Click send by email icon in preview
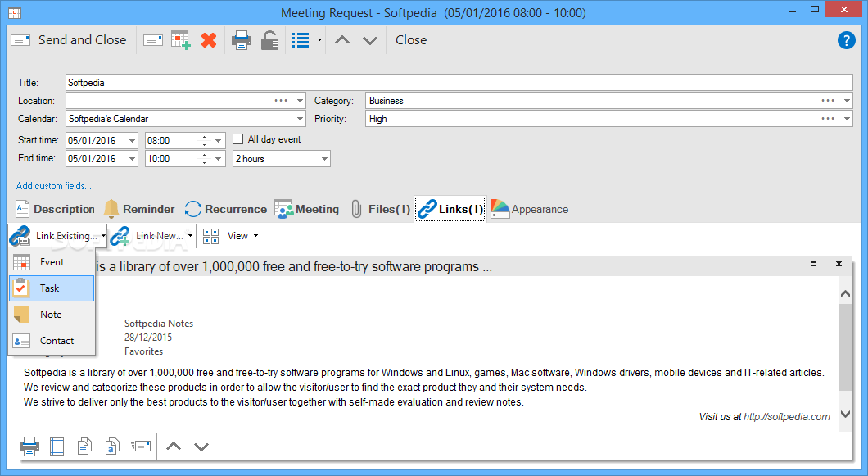 pyautogui.click(x=141, y=446)
